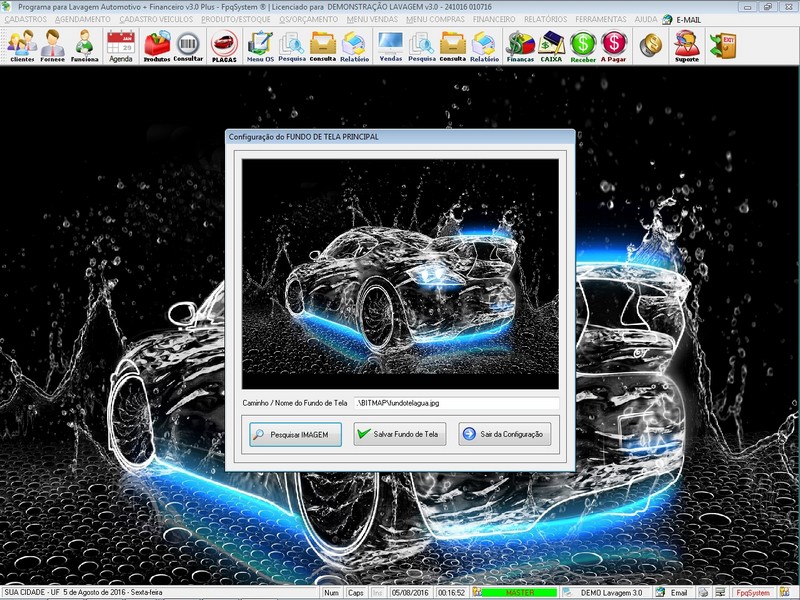Open the OS/ORÇAMENTO menu
Screen dimensions: 800x600
coord(309,19)
